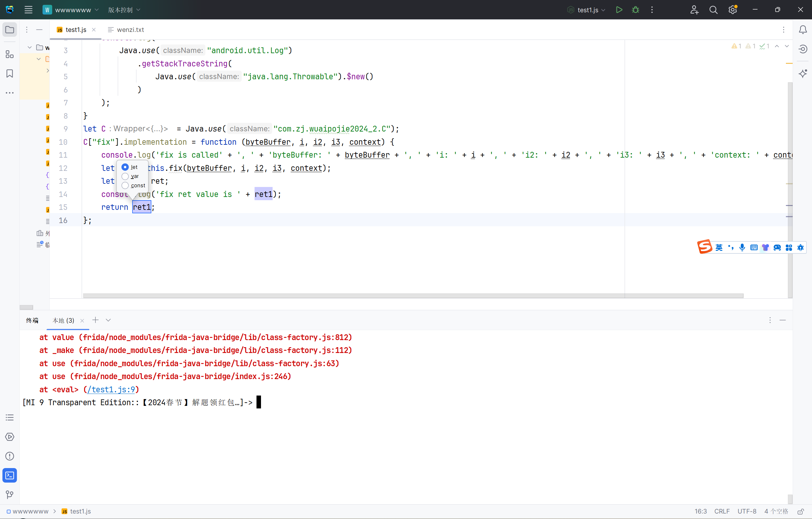Expand the collapsed subfolder arrow in tree
The image size is (812, 519).
point(48,71)
